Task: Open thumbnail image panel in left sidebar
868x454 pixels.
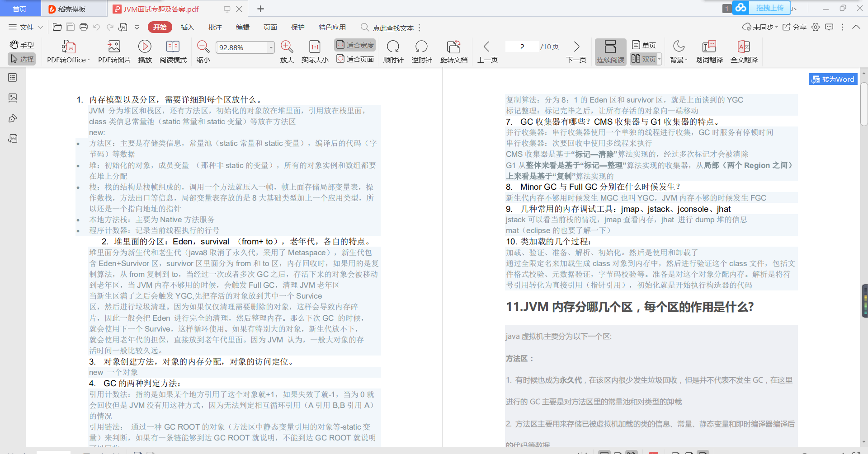Action: click(13, 98)
